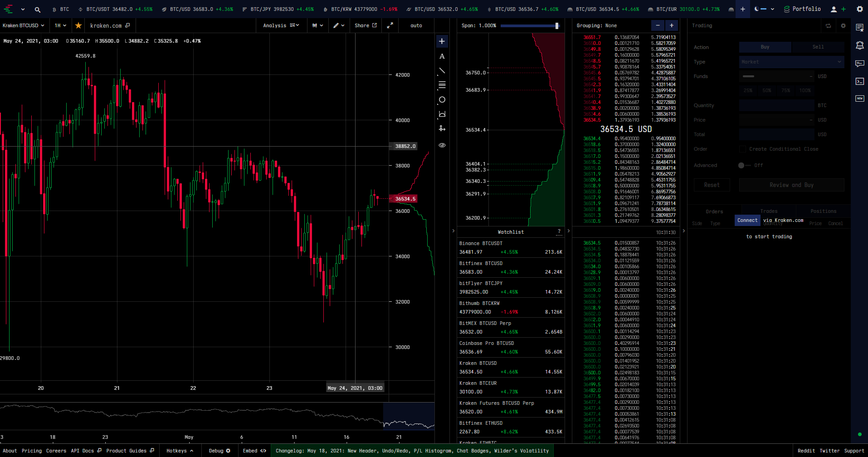Open the alerts bell in right sidebar
Viewport: 868px width, 457px height.
point(859,45)
